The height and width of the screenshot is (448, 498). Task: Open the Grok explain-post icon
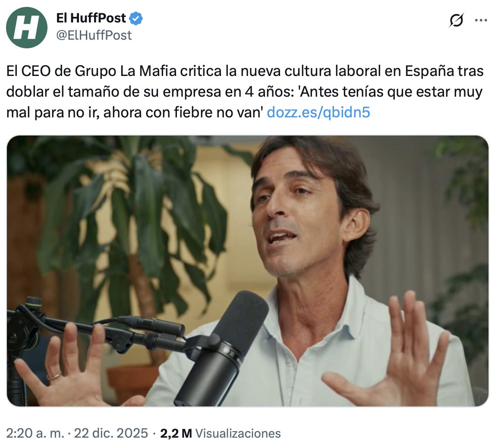pos(457,20)
